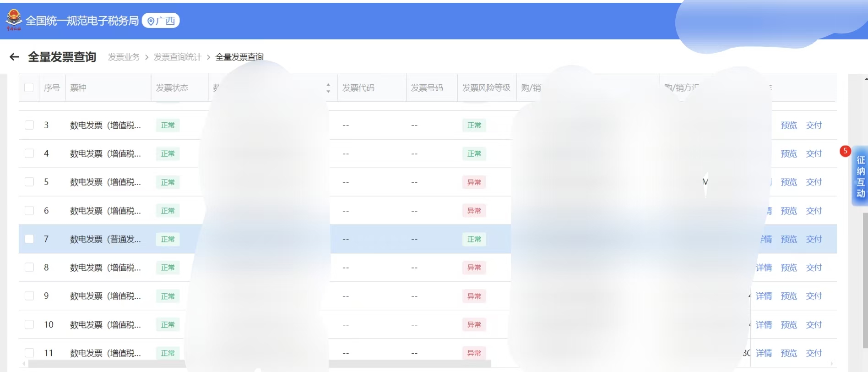Open the 征纳互动 side panel
Image resolution: width=868 pixels, height=372 pixels.
[x=861, y=176]
